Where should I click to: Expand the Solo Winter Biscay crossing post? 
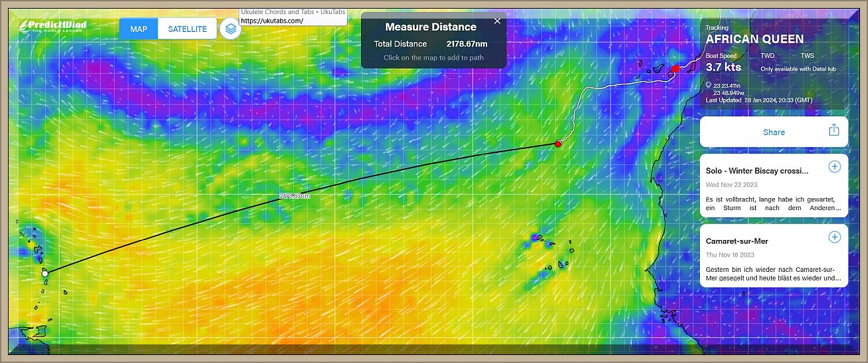pos(834,166)
